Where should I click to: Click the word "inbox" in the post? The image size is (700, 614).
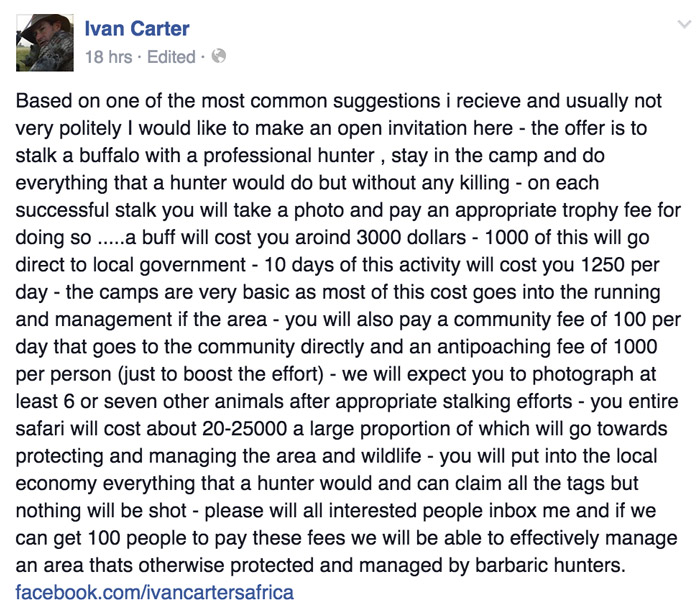(512, 510)
